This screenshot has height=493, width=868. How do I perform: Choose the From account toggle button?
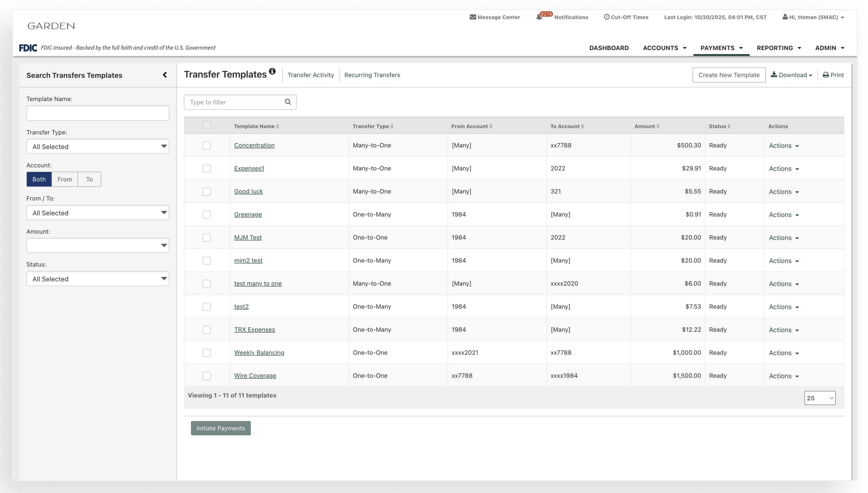tap(64, 179)
